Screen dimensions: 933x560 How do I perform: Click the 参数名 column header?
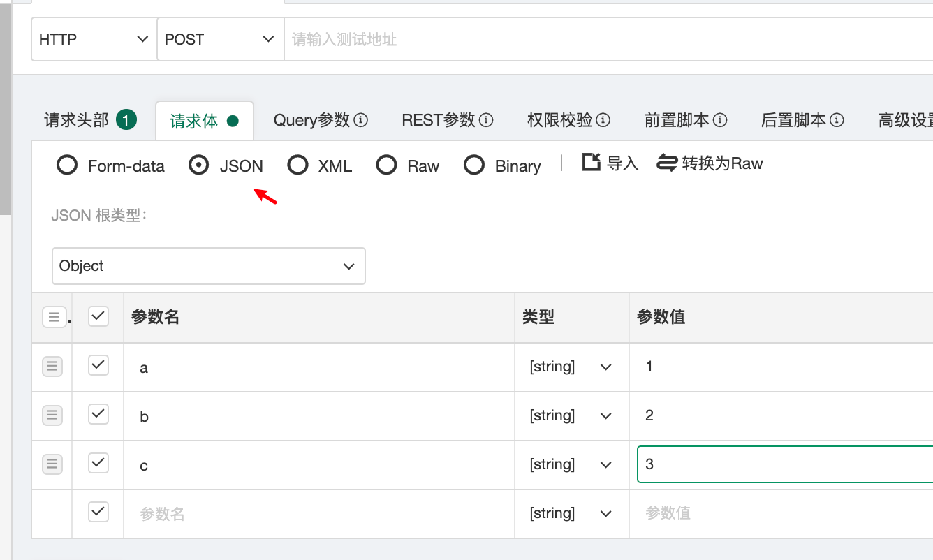pos(155,317)
